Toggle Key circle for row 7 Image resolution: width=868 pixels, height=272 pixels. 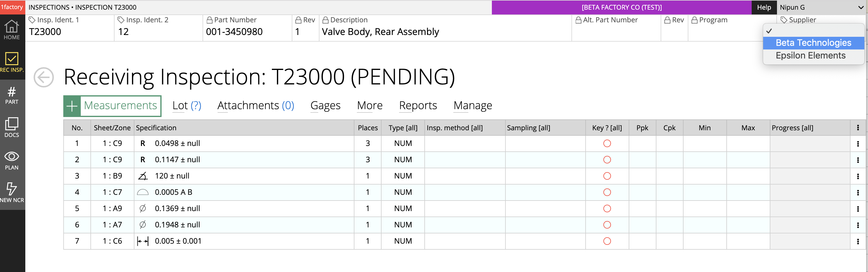607,241
